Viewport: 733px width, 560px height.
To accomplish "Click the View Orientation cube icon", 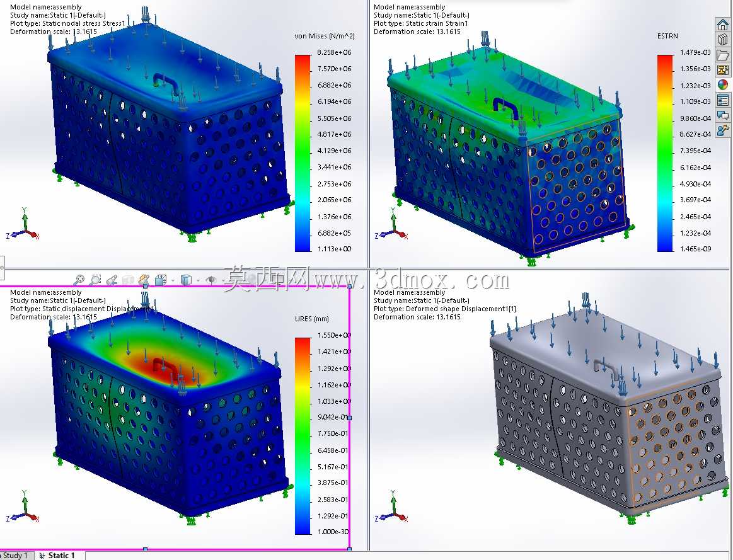I will click(160, 280).
